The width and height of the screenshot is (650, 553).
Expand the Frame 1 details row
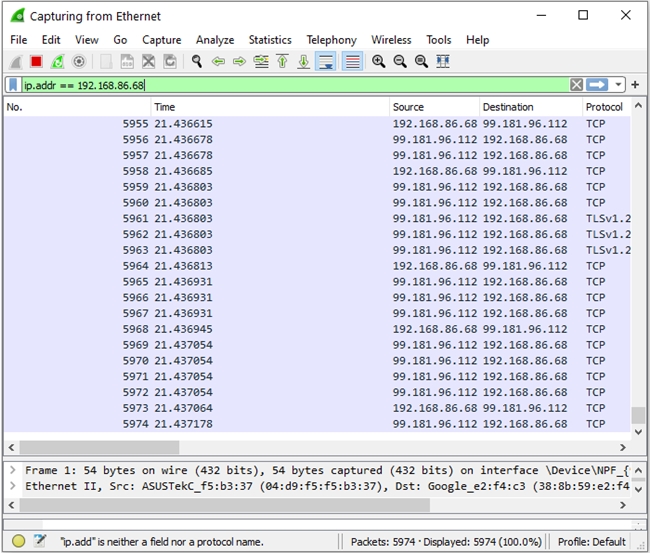pos(12,470)
